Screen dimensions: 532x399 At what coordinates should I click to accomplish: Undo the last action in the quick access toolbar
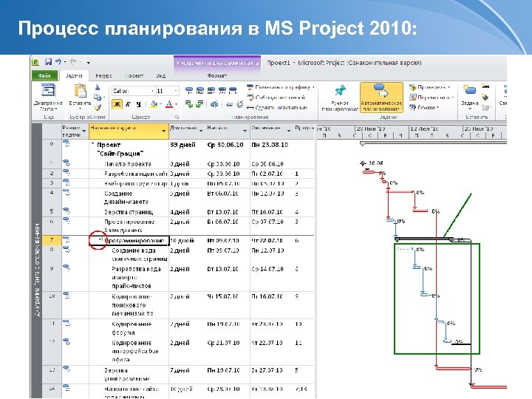(58, 62)
